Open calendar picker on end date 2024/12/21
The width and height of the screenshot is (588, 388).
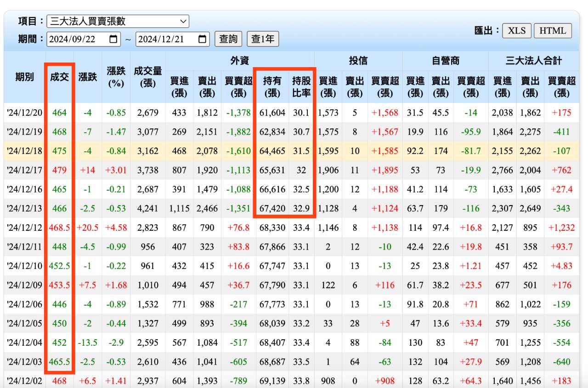click(202, 40)
